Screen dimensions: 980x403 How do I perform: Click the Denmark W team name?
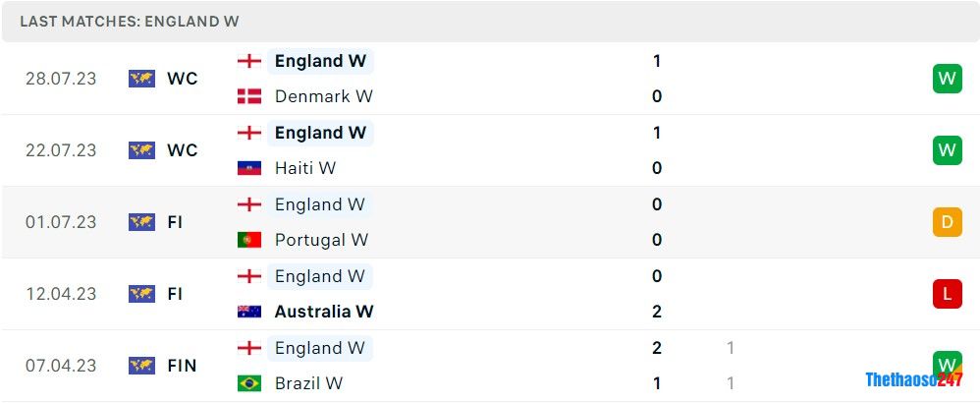coord(324,96)
